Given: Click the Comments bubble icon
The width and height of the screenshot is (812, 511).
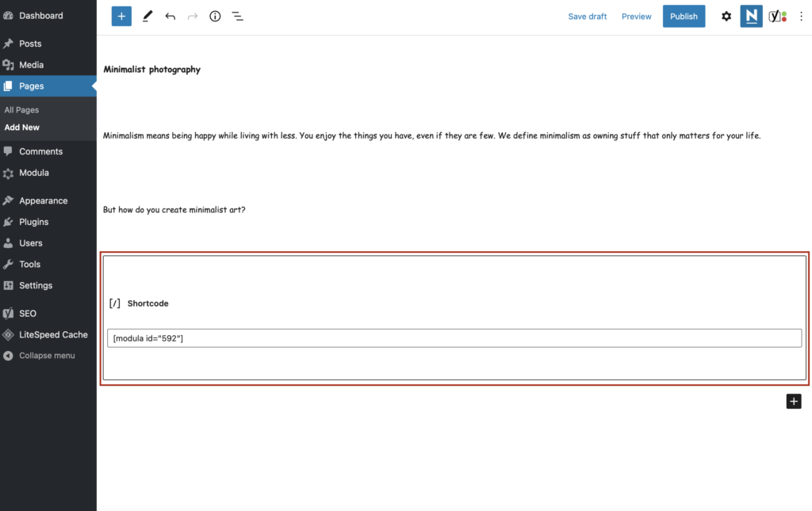Looking at the screenshot, I should click(x=8, y=151).
